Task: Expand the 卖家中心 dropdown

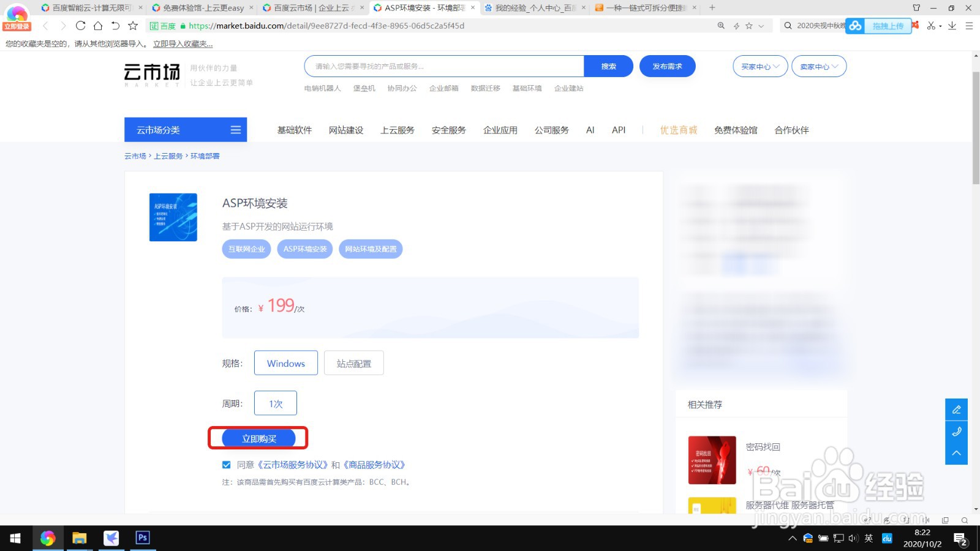Action: 819,66
